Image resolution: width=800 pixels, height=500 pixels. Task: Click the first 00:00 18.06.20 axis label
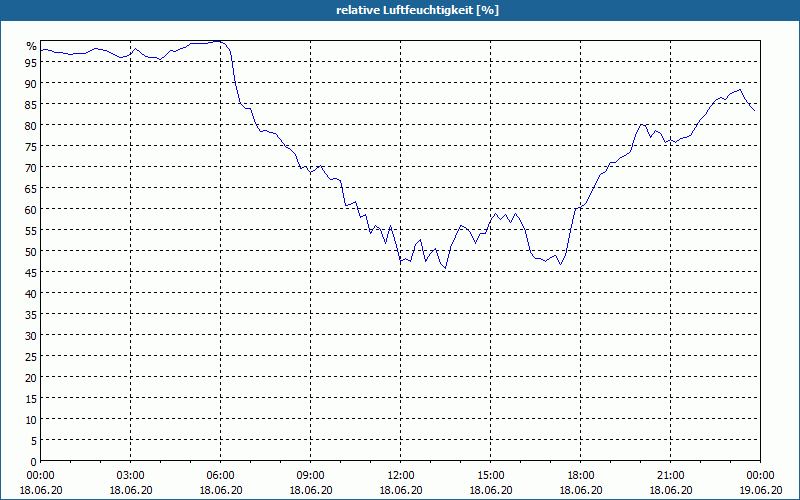[x=41, y=483]
